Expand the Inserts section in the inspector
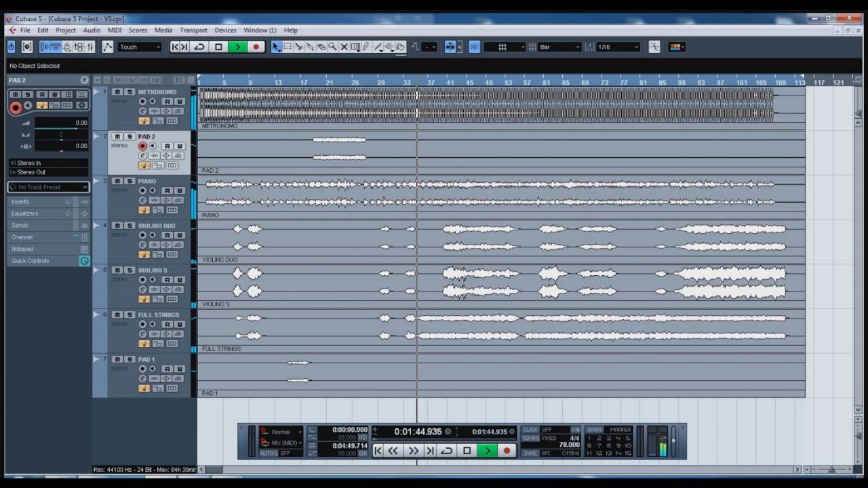This screenshot has height=488, width=868. click(x=48, y=202)
